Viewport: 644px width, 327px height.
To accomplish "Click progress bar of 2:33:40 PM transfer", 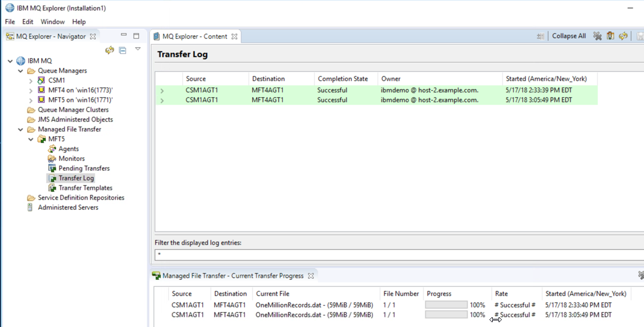I will pos(446,305).
